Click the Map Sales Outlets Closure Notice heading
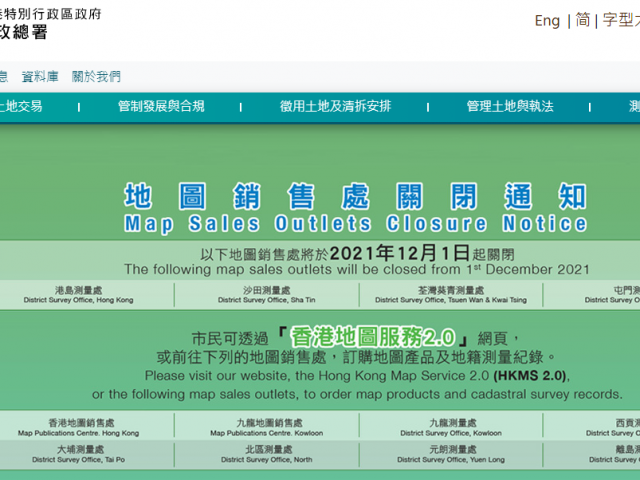The width and height of the screenshot is (640, 480). tap(356, 224)
